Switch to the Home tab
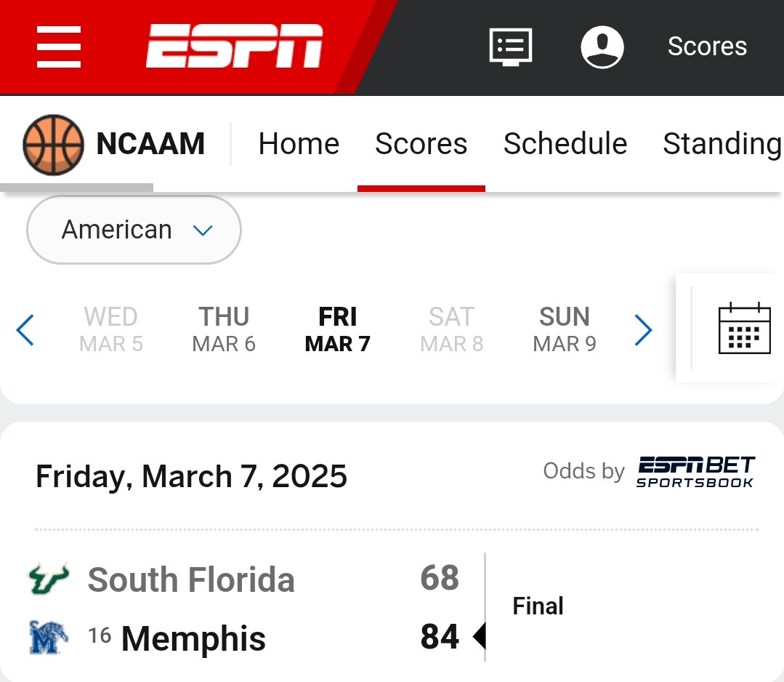The height and width of the screenshot is (682, 784). tap(299, 144)
